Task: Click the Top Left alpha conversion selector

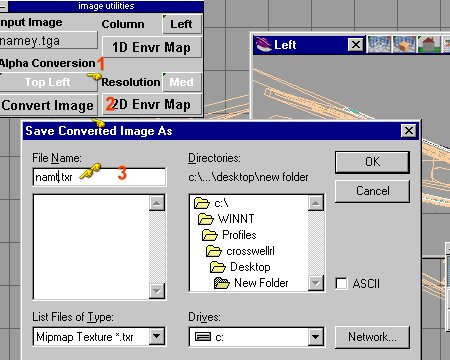Action: pos(48,82)
